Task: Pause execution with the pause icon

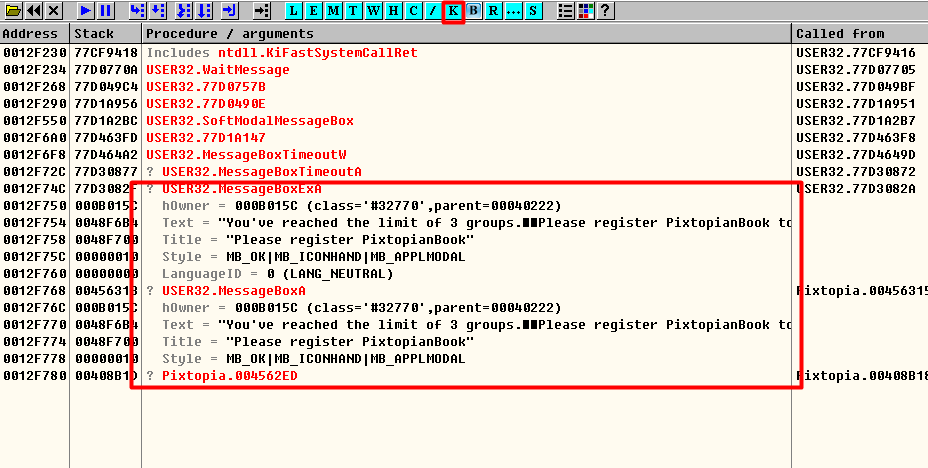Action: pos(106,11)
